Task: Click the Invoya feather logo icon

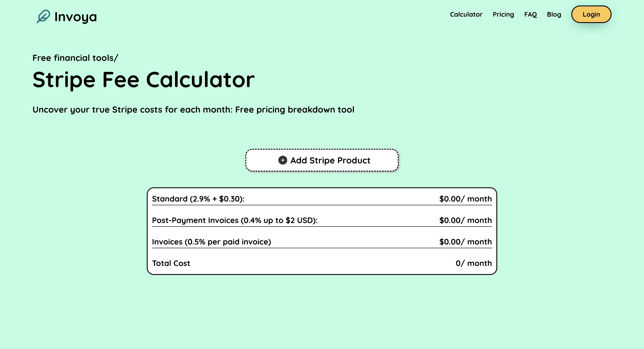Action: click(43, 16)
